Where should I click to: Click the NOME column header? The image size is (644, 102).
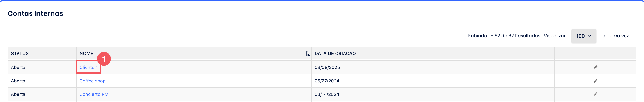pyautogui.click(x=86, y=53)
